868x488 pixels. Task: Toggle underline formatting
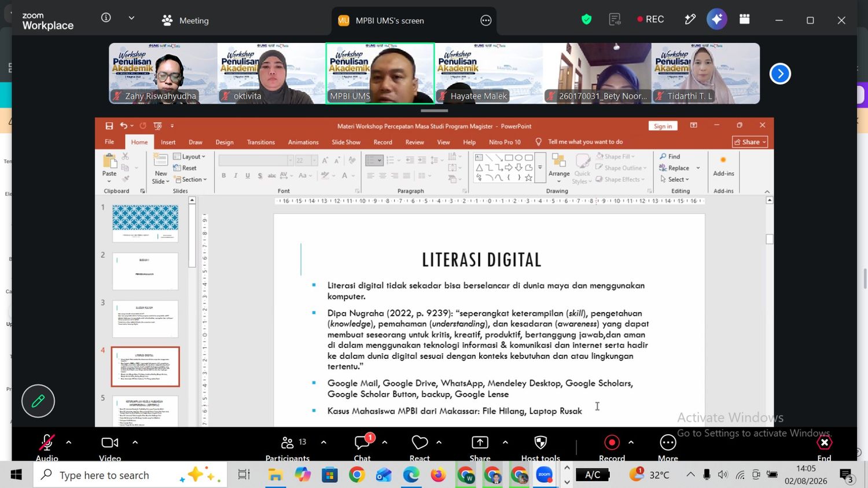tap(248, 175)
